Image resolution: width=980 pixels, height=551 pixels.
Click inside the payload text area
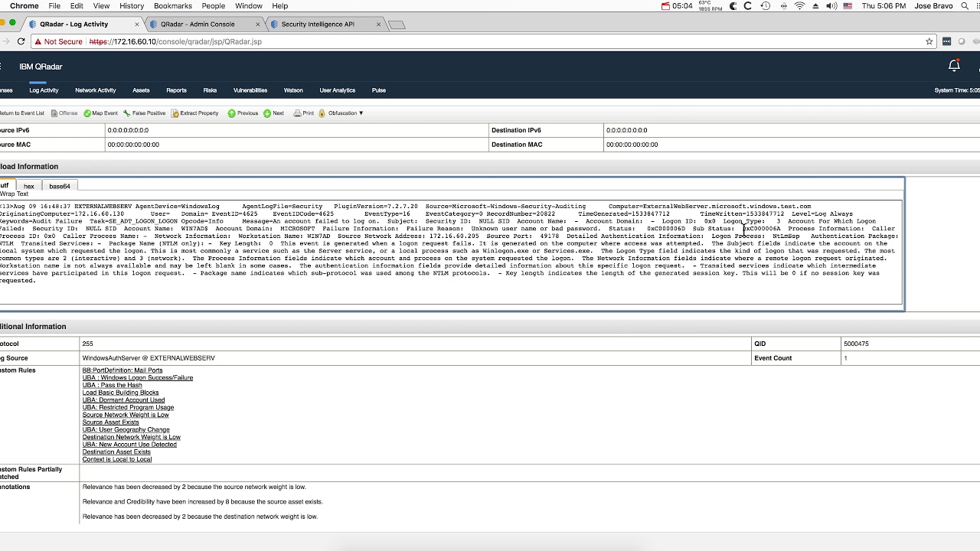pyautogui.click(x=452, y=251)
